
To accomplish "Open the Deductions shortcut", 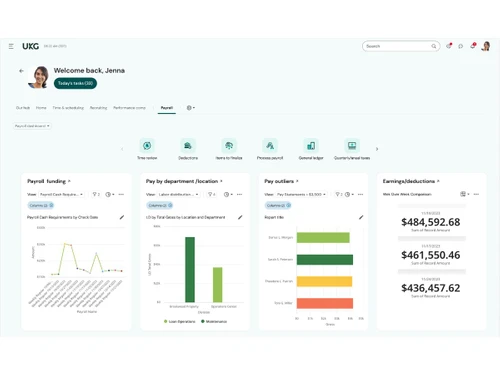I will click(x=188, y=149).
